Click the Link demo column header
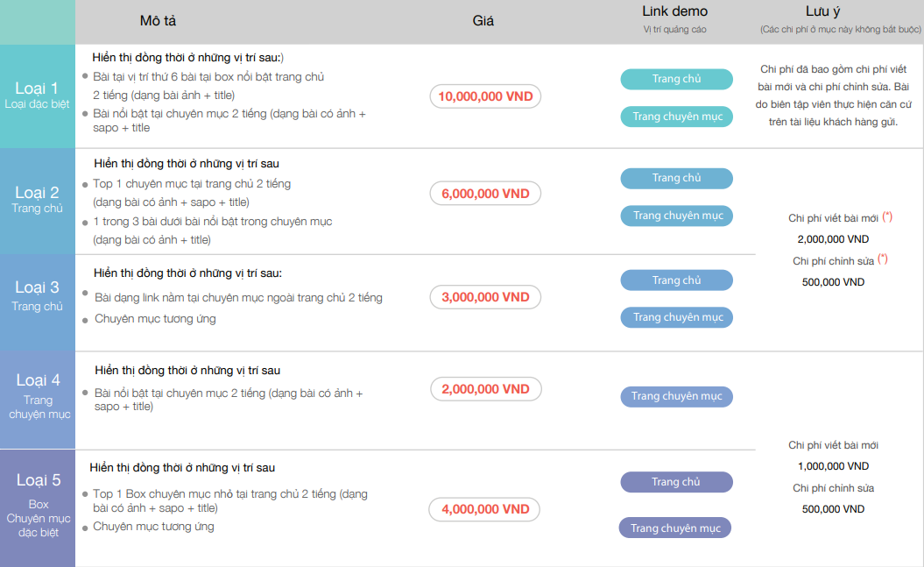924x567 pixels. 674,12
